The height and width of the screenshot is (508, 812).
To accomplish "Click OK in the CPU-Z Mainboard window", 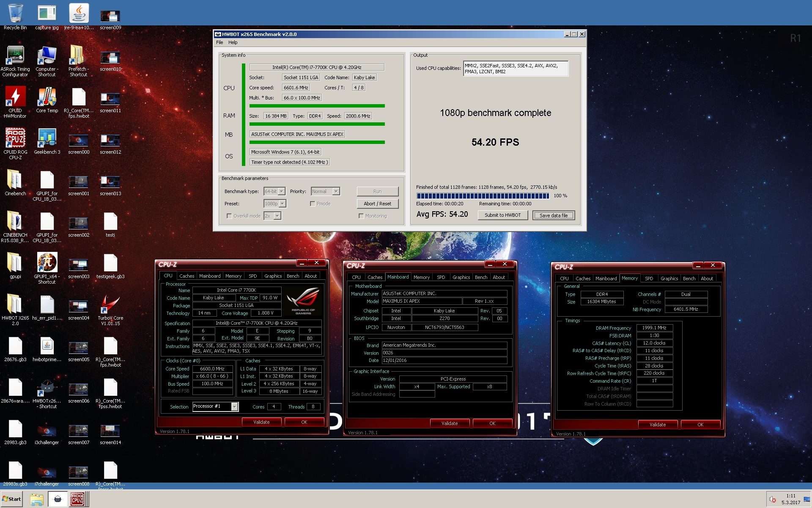I will (x=492, y=423).
